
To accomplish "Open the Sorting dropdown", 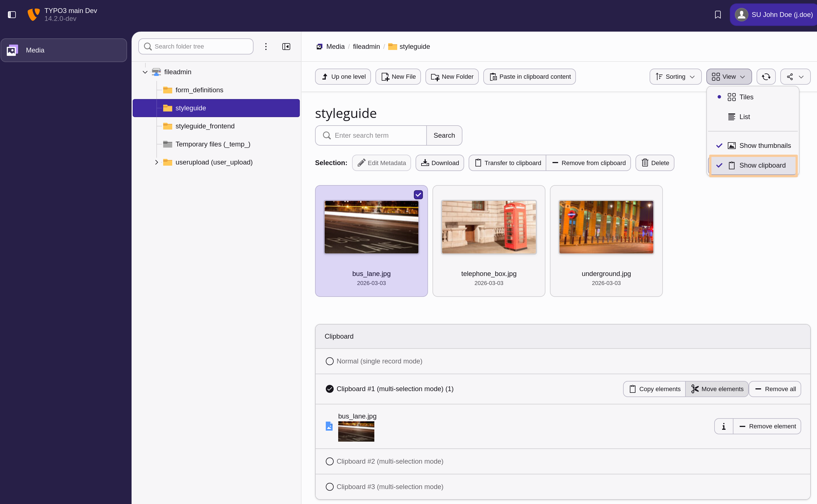I will (675, 77).
